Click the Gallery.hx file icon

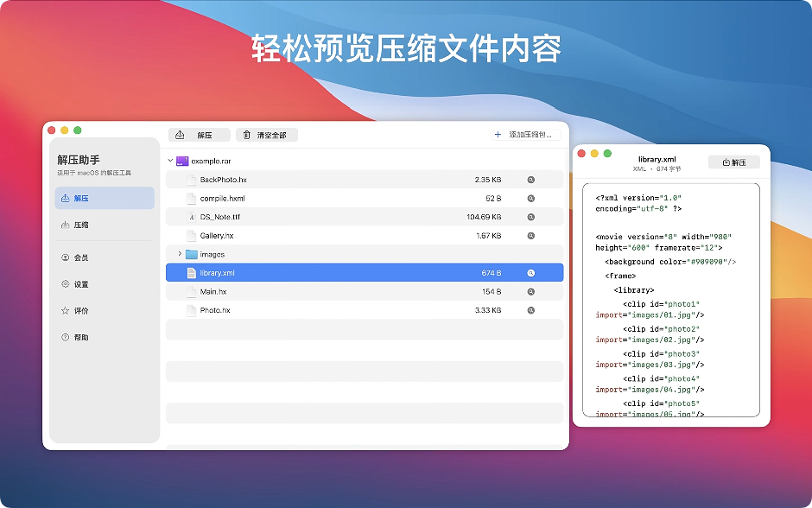coord(191,236)
